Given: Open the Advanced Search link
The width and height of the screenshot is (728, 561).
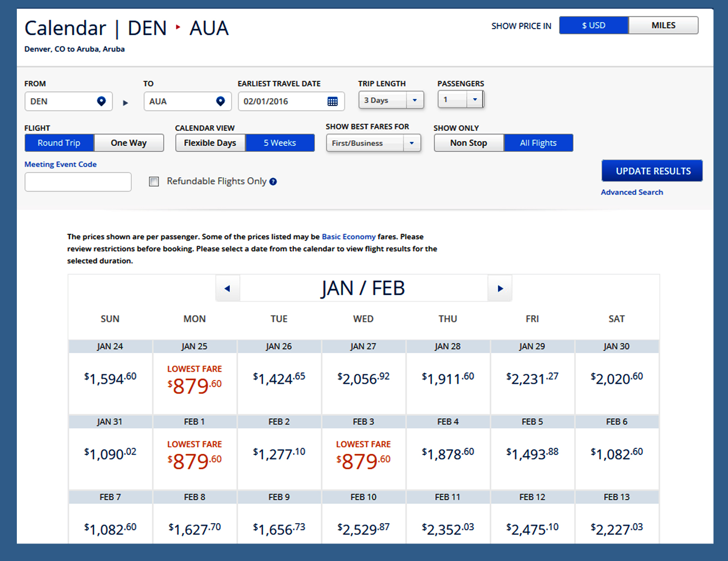Looking at the screenshot, I should click(632, 192).
